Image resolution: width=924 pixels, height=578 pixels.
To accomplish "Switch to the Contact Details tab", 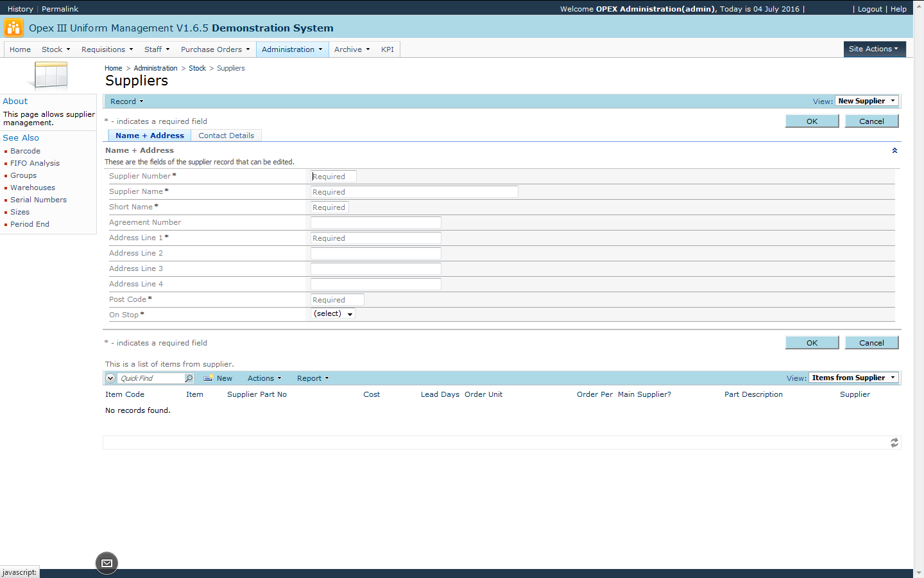I will [x=226, y=136].
